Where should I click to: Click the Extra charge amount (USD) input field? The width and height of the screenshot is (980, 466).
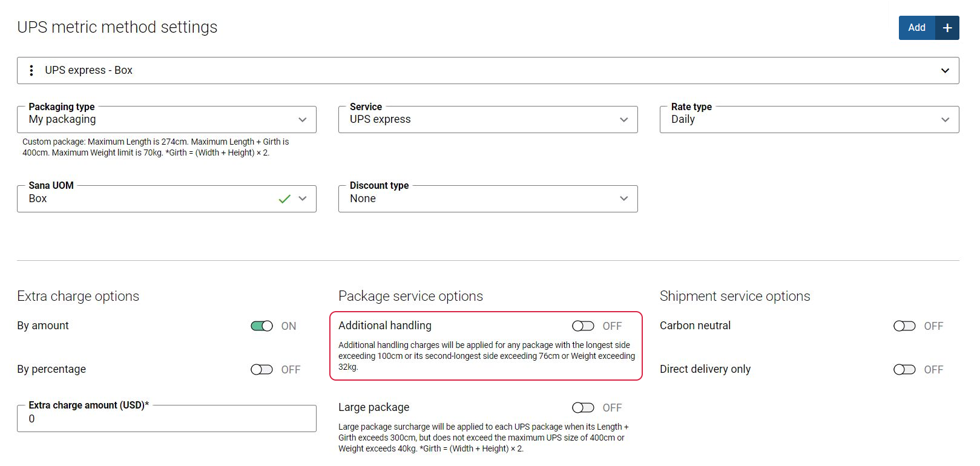[166, 419]
